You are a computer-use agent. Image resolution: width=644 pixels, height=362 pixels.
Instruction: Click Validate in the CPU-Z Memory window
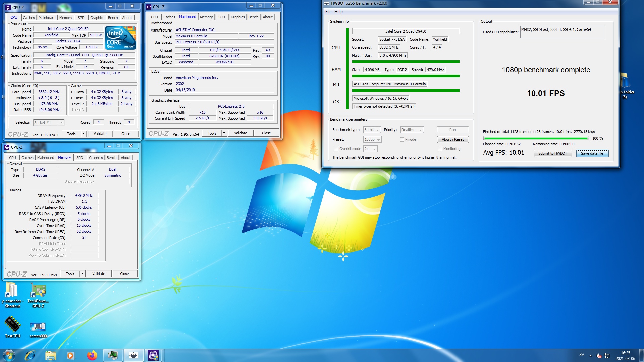(99, 274)
